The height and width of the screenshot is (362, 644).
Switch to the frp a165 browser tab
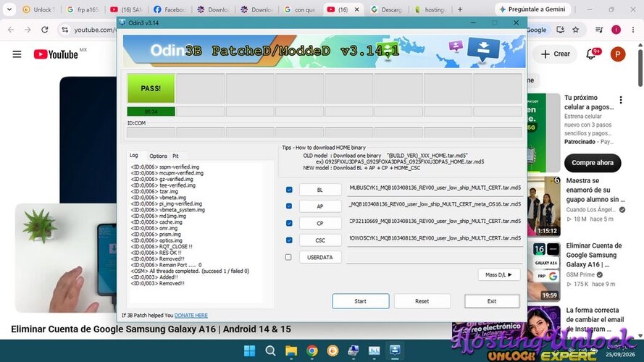83,9
